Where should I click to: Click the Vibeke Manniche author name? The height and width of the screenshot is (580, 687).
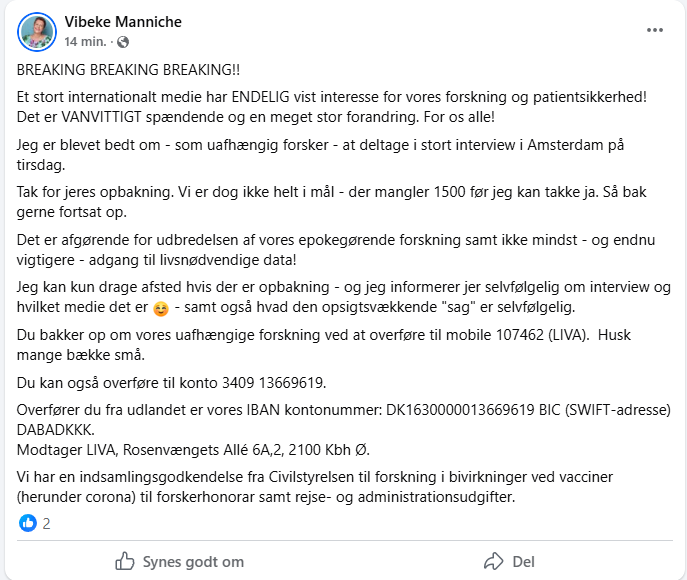(x=123, y=21)
